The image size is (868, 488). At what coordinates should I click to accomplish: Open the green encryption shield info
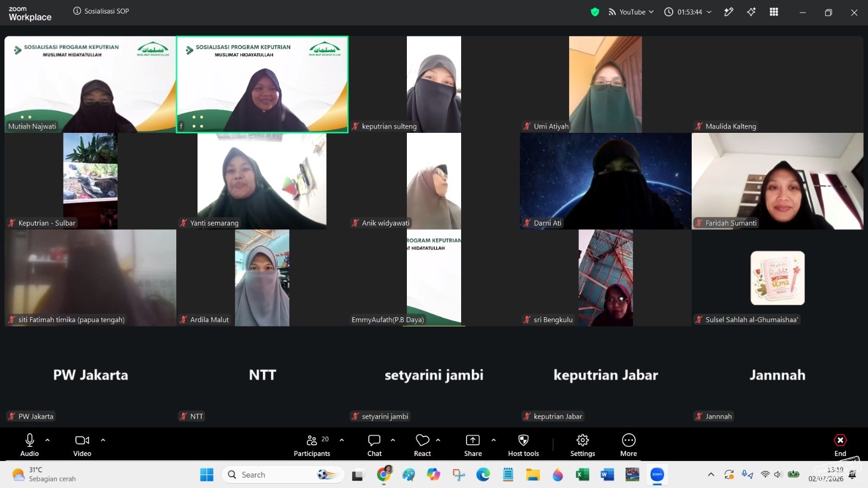click(595, 12)
